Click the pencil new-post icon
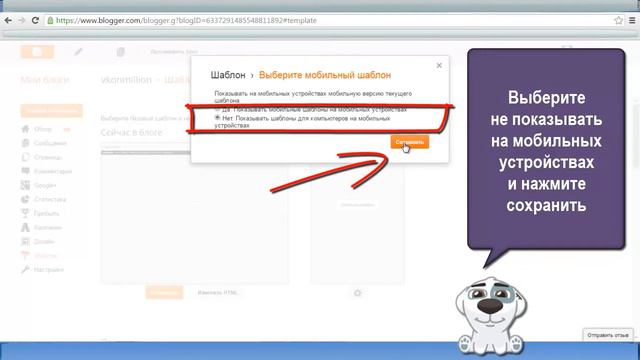This screenshot has width=640, height=360. point(78,52)
